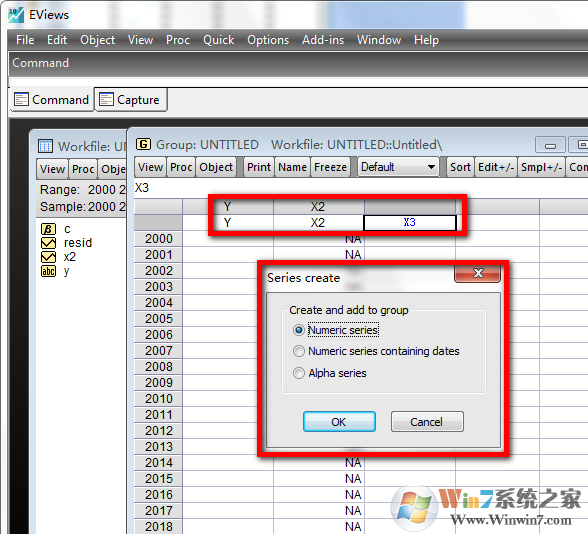Close the Series create dialog
This screenshot has height=534, width=588.
click(x=477, y=273)
